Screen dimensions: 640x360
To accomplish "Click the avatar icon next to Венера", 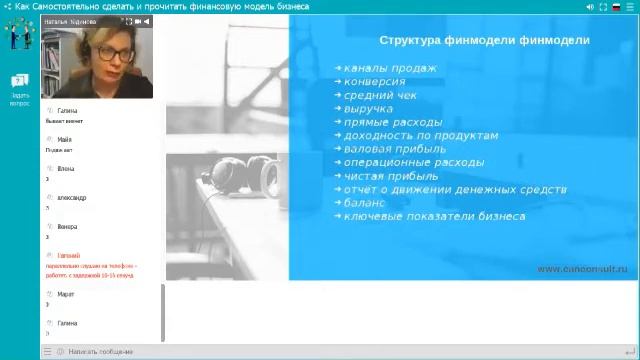I will [x=50, y=226].
